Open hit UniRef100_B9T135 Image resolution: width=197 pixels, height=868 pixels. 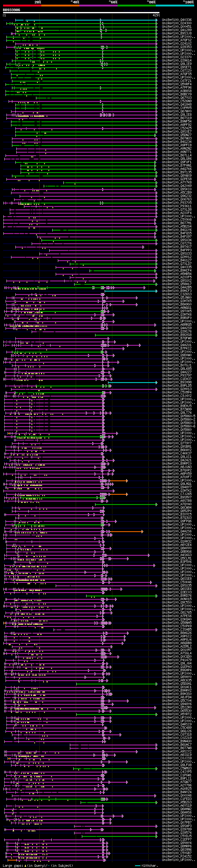(x=176, y=172)
